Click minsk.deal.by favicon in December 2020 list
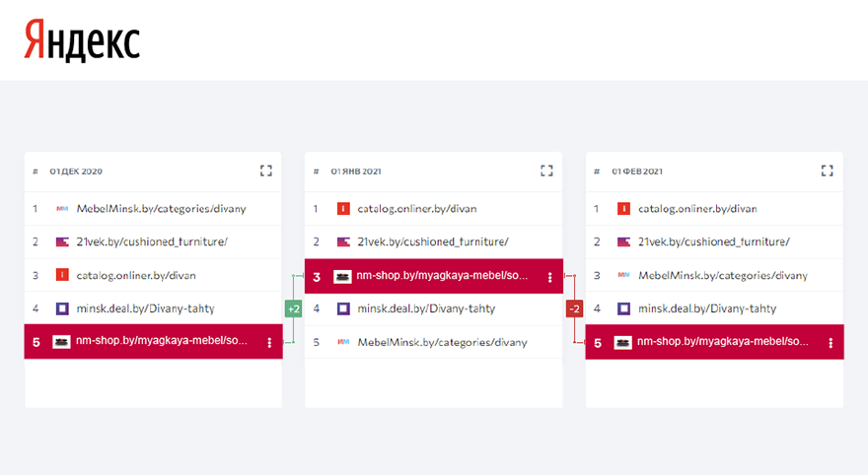868x475 pixels. (62, 308)
